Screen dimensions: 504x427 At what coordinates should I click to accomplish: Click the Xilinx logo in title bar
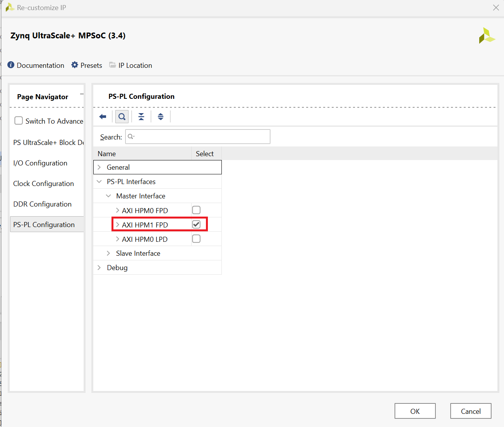[10, 7]
